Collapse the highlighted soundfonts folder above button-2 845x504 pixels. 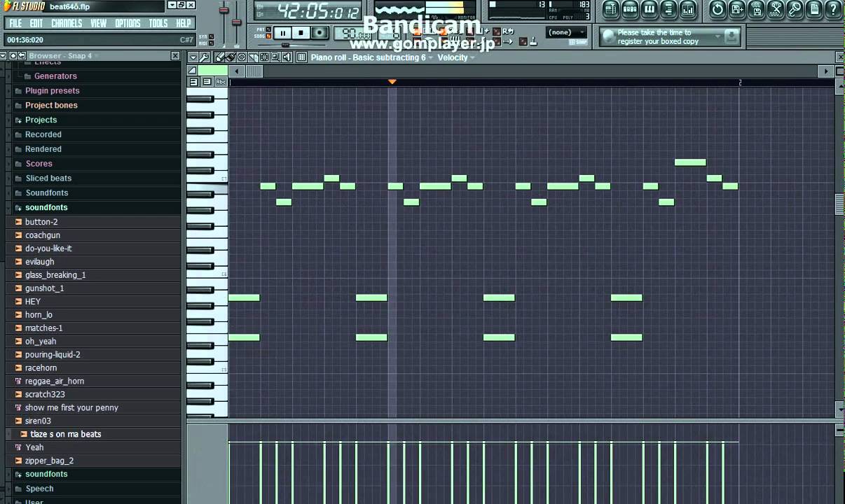[x=46, y=207]
